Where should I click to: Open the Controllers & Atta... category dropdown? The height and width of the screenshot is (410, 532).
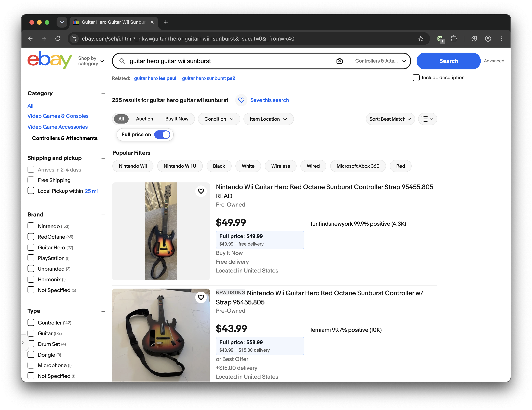point(380,61)
